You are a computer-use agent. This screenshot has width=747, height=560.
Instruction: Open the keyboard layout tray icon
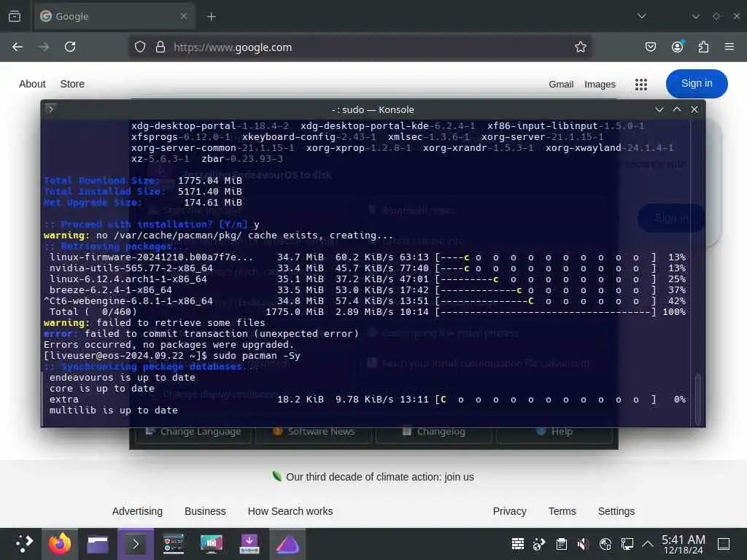tap(518, 544)
